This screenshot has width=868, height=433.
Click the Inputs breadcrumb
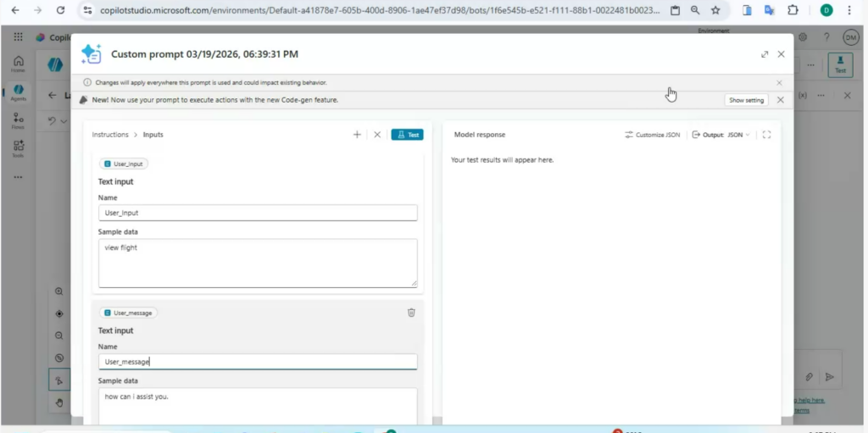click(x=153, y=135)
